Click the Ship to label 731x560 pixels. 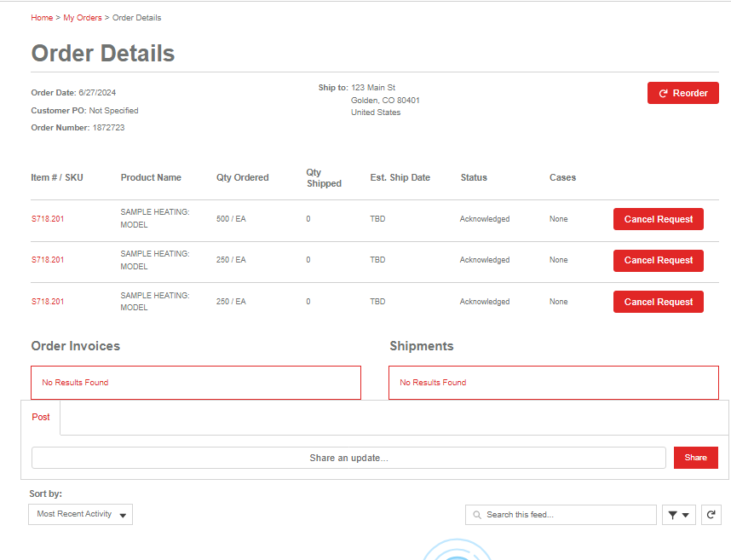coord(333,88)
